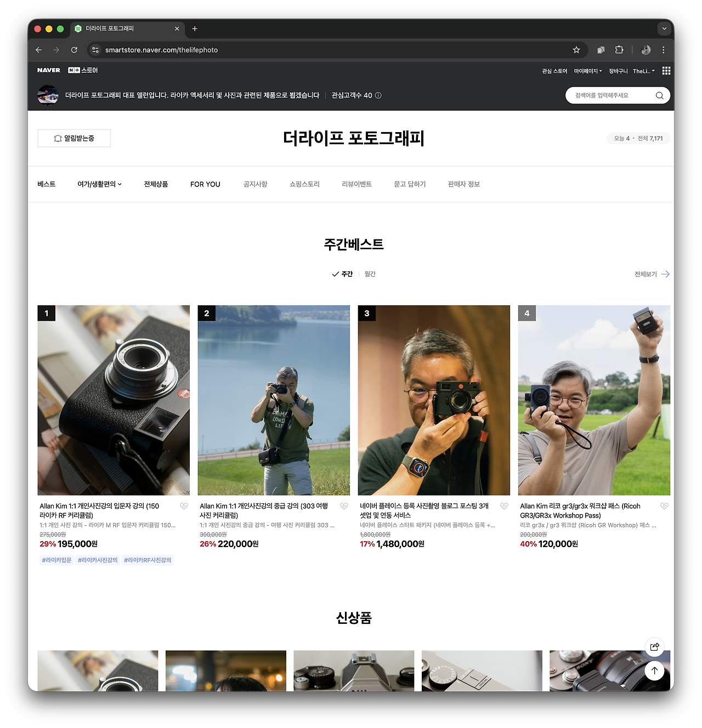The width and height of the screenshot is (702, 728).
Task: Open Allan Kim 리코 gr3/gr3x 워크샵 title
Action: 580,510
